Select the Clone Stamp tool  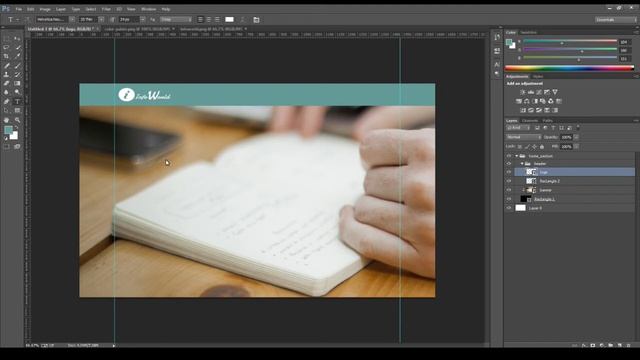pyautogui.click(x=7, y=74)
